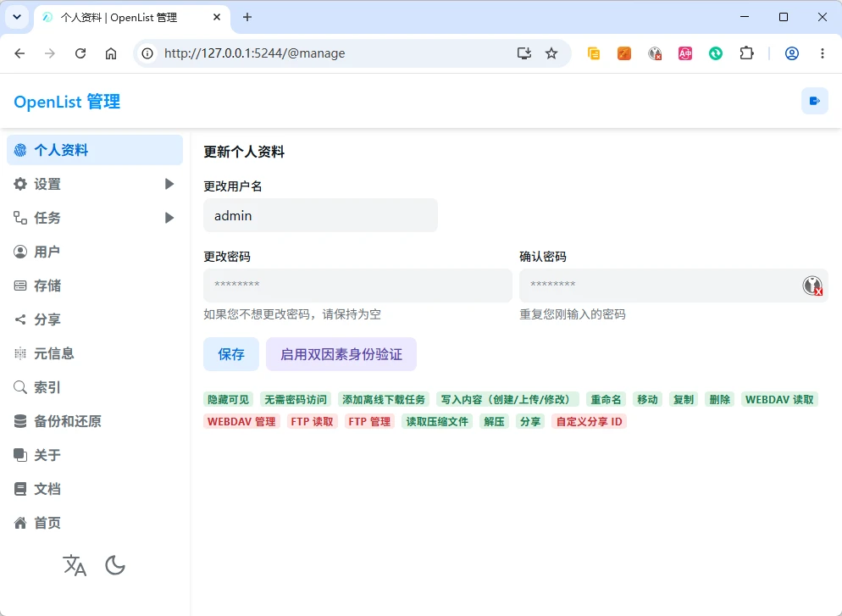
Task: Open the orange extension icon
Action: tap(624, 53)
